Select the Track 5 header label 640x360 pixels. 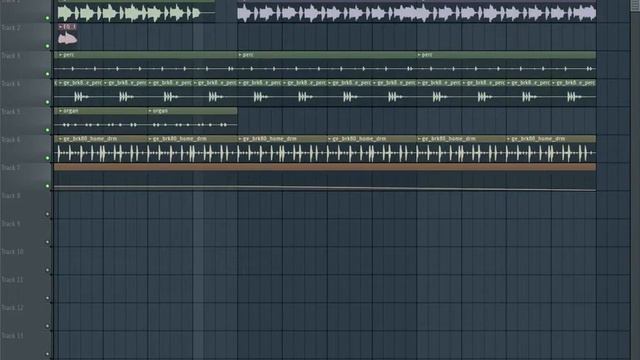[x=11, y=111]
